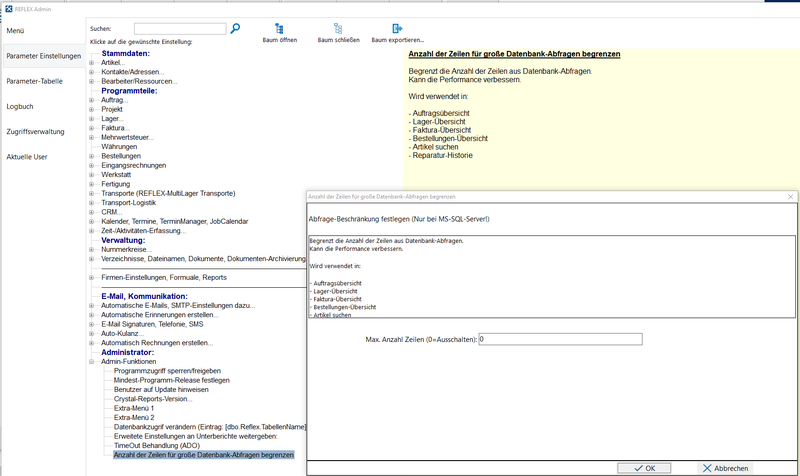Expand the Auftrag tree node
The width and height of the screenshot is (800, 476).
[x=92, y=100]
